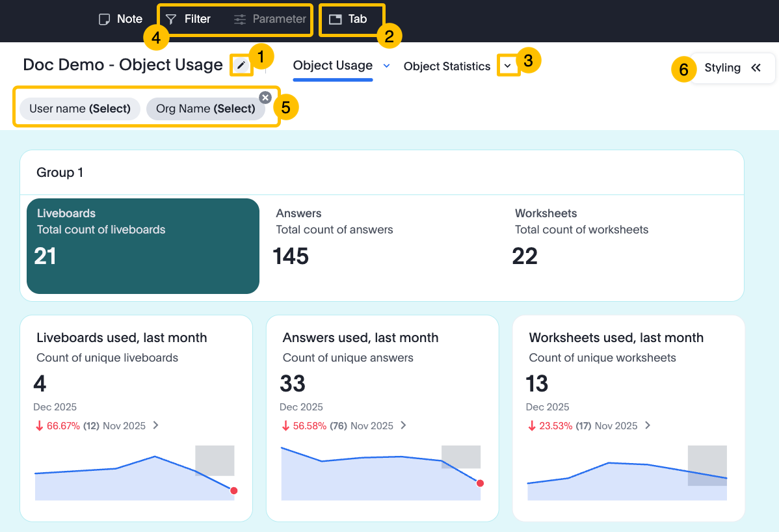Open Object Usage tab dropdown arrow
This screenshot has width=779, height=532.
coord(386,66)
